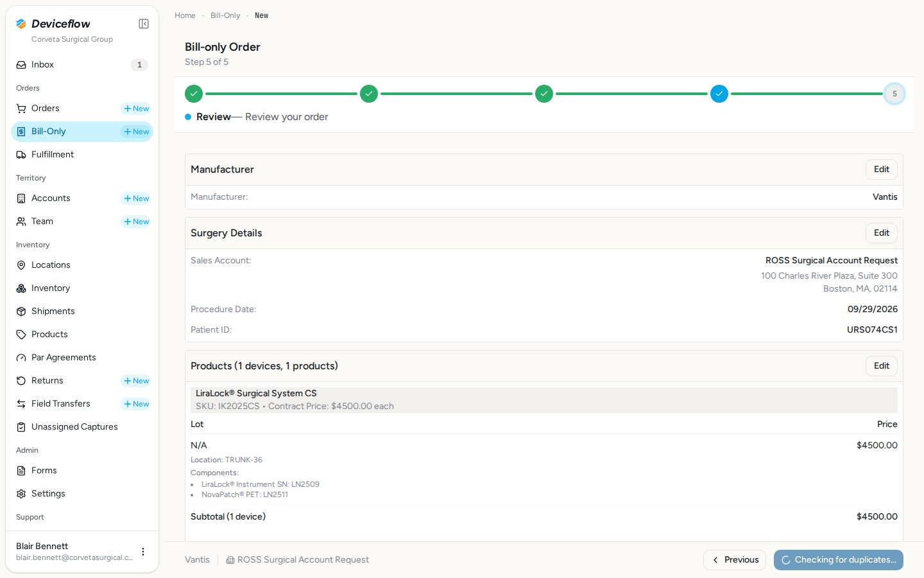Edit the Surgery Details section
This screenshot has width=924, height=578.
[882, 233]
